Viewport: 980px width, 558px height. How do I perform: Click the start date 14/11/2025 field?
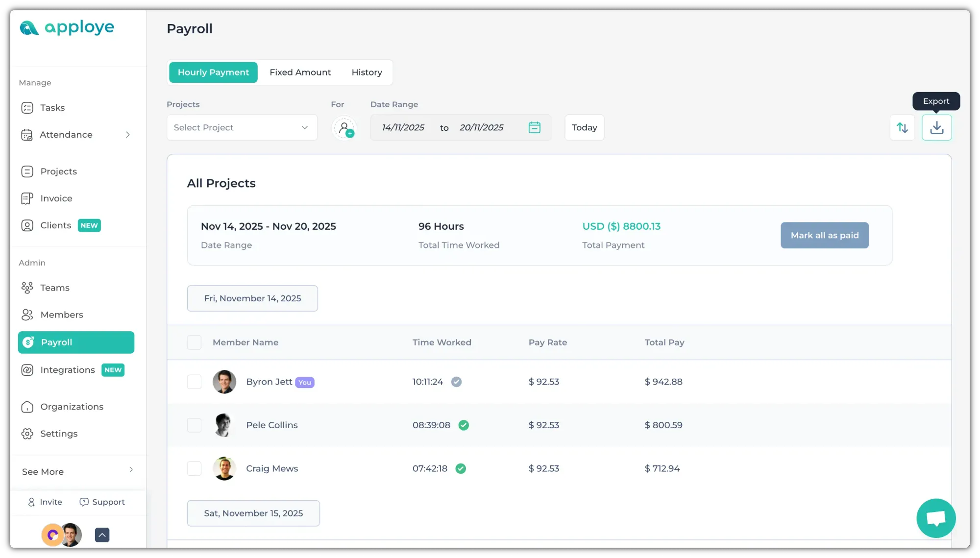(403, 127)
